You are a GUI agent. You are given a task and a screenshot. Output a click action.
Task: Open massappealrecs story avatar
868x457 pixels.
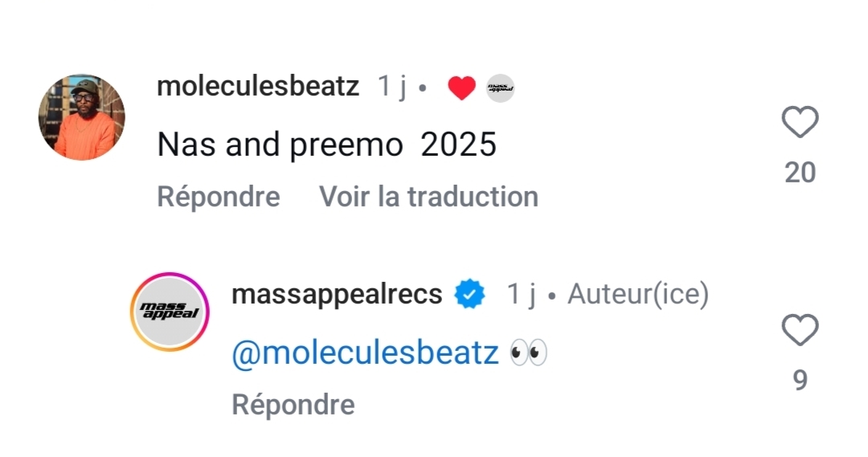click(x=170, y=312)
